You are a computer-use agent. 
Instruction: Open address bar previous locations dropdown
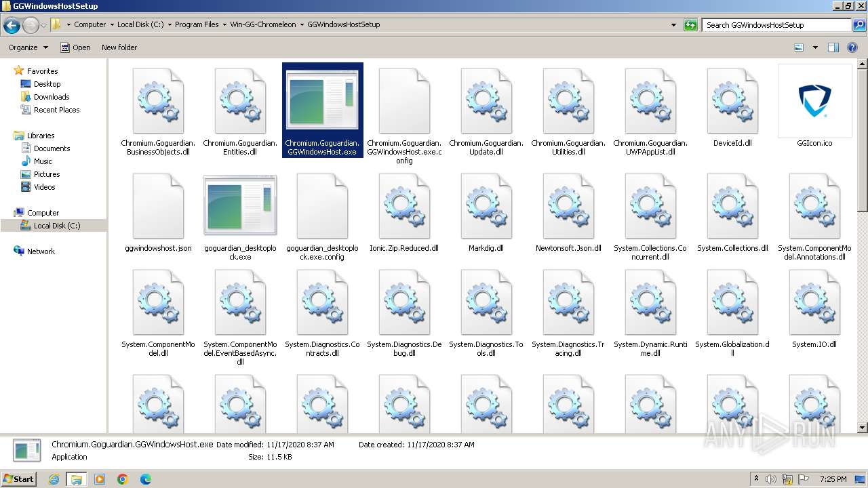673,25
